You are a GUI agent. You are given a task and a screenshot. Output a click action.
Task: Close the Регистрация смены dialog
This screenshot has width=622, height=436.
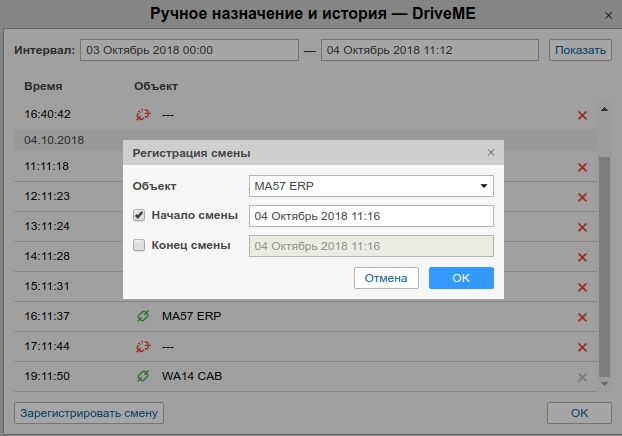tap(490, 153)
